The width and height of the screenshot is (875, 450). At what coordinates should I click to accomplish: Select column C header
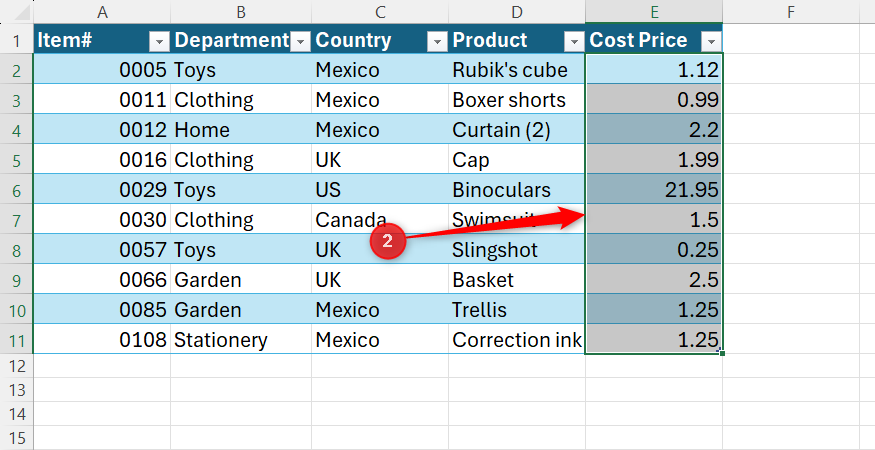point(380,12)
